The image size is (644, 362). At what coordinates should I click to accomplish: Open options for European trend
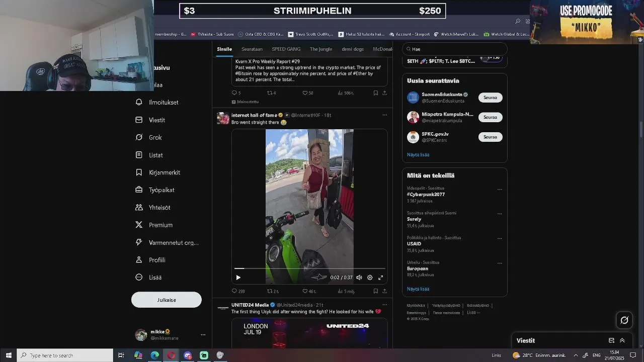[x=500, y=263]
